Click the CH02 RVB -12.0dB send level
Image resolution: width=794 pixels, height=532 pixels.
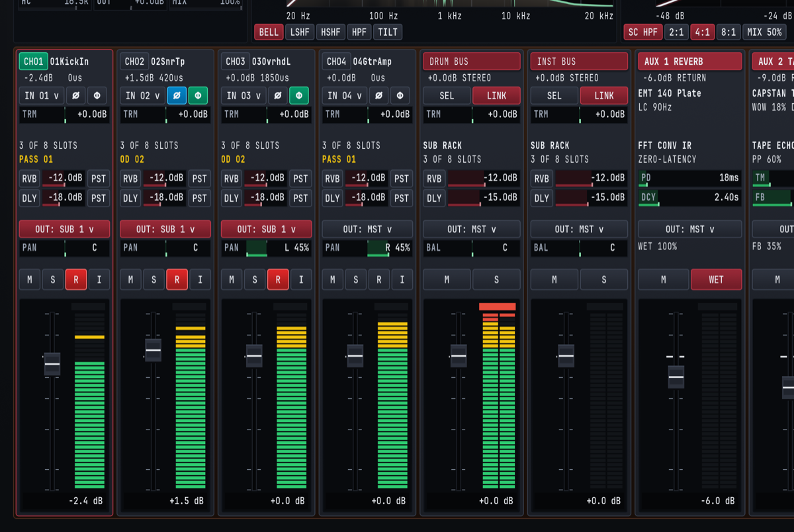click(x=165, y=179)
